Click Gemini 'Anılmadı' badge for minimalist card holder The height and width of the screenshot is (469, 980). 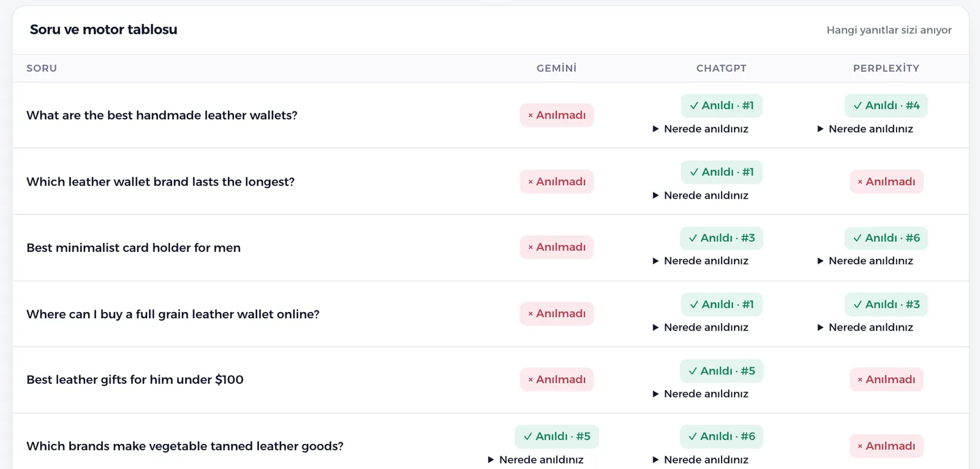[557, 247]
